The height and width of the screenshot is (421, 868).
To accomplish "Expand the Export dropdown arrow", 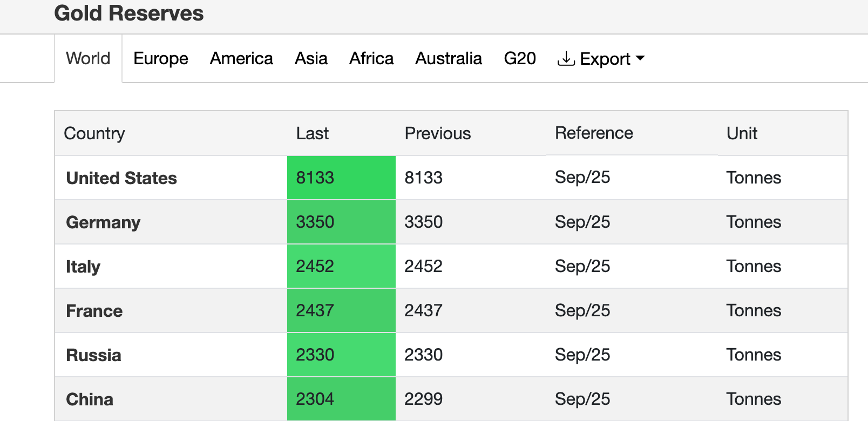I will click(x=640, y=58).
